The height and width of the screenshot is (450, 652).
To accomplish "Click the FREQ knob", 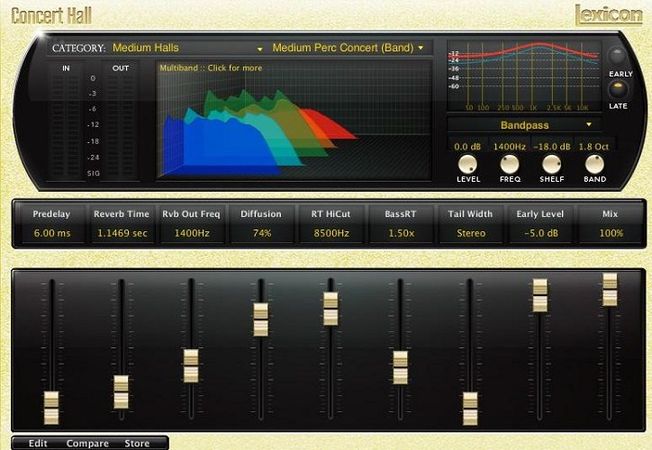I will click(x=509, y=165).
